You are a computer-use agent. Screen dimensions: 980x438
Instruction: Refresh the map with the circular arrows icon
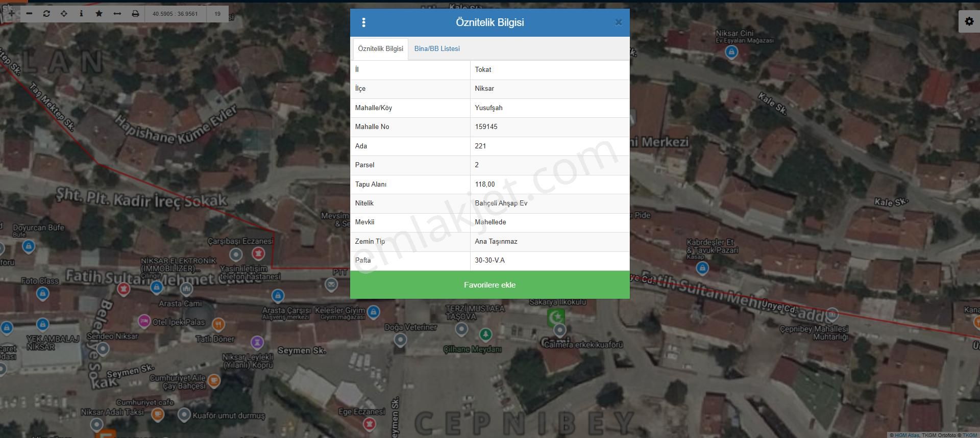point(46,13)
